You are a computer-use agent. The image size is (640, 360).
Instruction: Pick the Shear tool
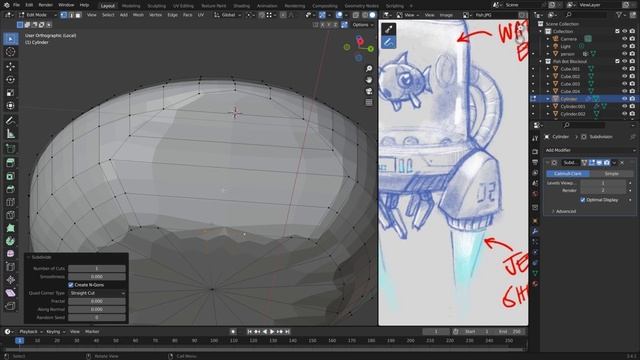click(x=11, y=293)
